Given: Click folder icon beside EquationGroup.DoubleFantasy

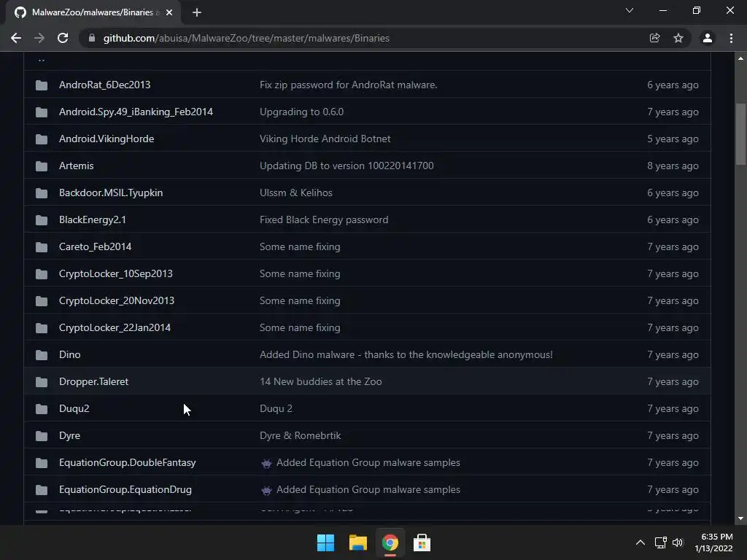Looking at the screenshot, I should click(42, 463).
